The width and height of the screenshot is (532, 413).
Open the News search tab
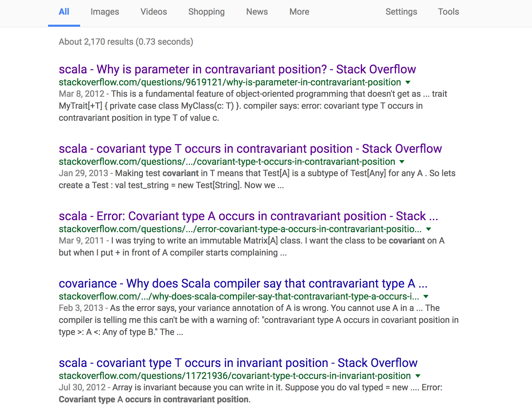tap(257, 12)
